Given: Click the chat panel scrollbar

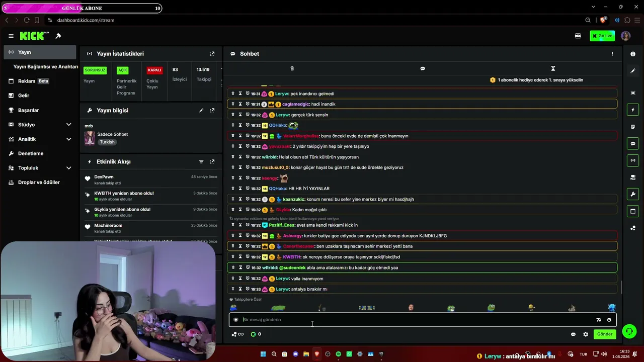Looking at the screenshot, I should pos(622,287).
